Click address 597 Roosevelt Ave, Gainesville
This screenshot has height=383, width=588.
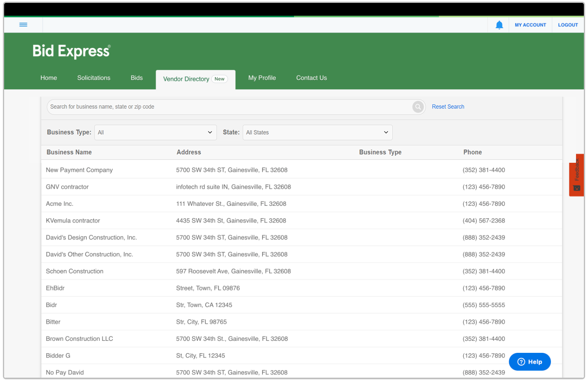tap(233, 271)
